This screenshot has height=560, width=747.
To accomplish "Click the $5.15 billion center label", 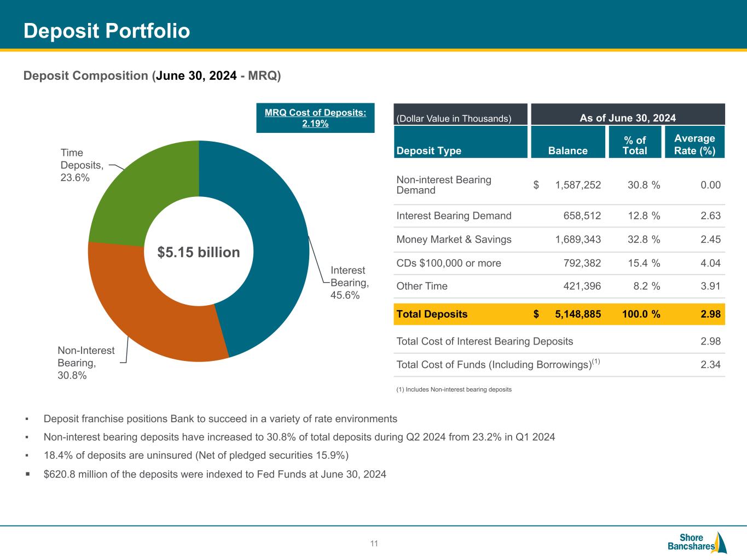I will click(x=199, y=252).
